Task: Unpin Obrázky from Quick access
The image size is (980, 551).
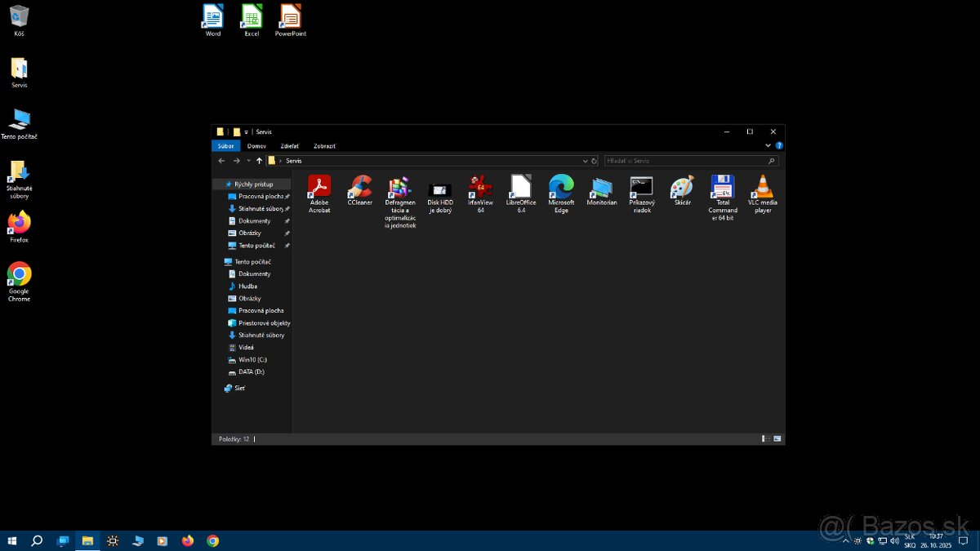Action: point(287,233)
